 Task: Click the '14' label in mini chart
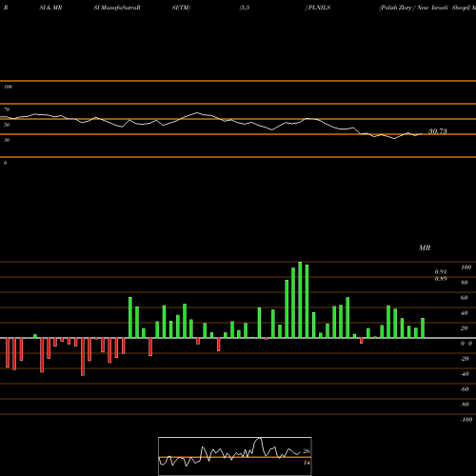[307, 463]
